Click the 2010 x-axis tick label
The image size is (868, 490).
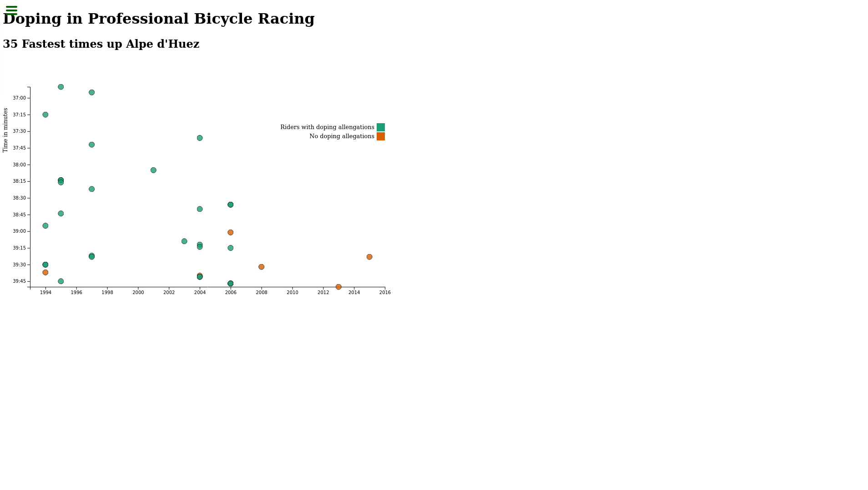click(x=293, y=293)
